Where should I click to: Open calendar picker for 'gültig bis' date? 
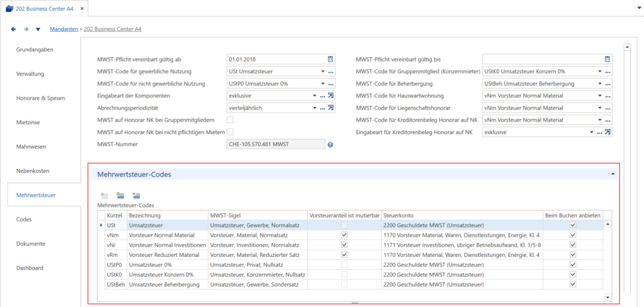608,59
